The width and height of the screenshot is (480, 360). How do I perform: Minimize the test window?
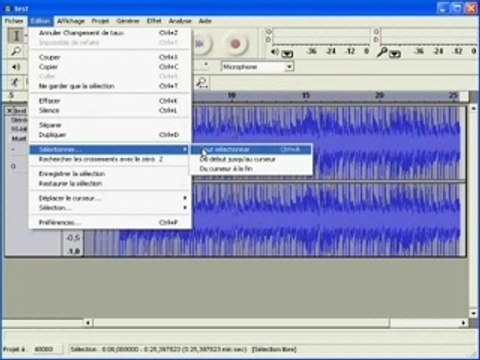point(443,8)
